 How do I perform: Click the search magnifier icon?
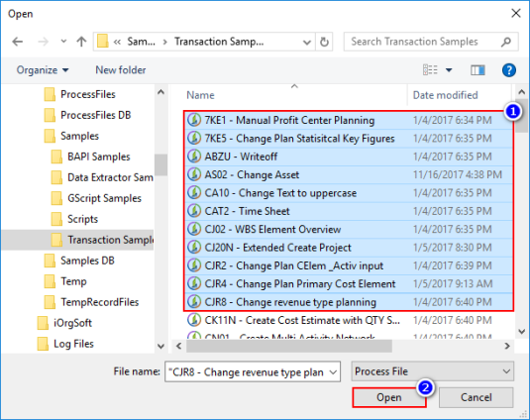click(x=506, y=42)
